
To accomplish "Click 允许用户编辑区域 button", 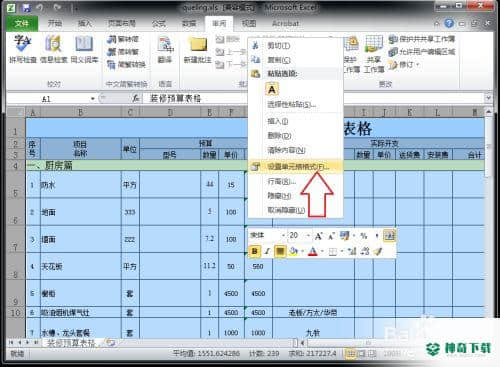I will [x=422, y=52].
